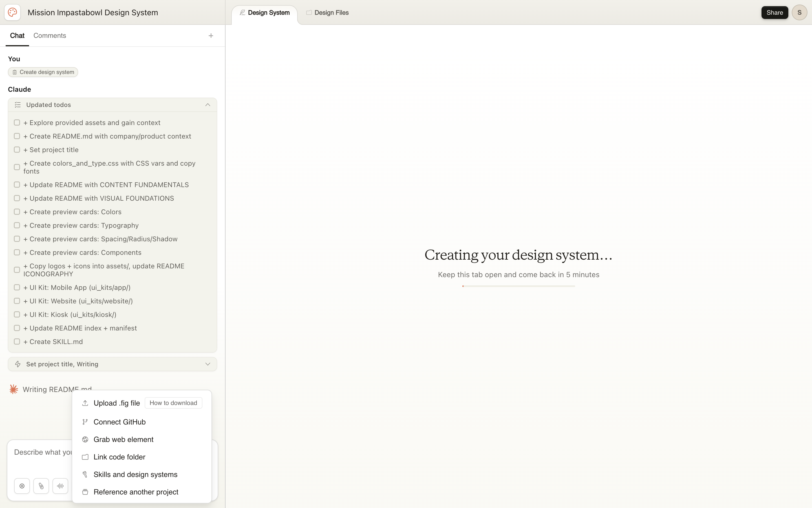
Task: Check Explore provided assets and gain context
Action: (x=17, y=123)
